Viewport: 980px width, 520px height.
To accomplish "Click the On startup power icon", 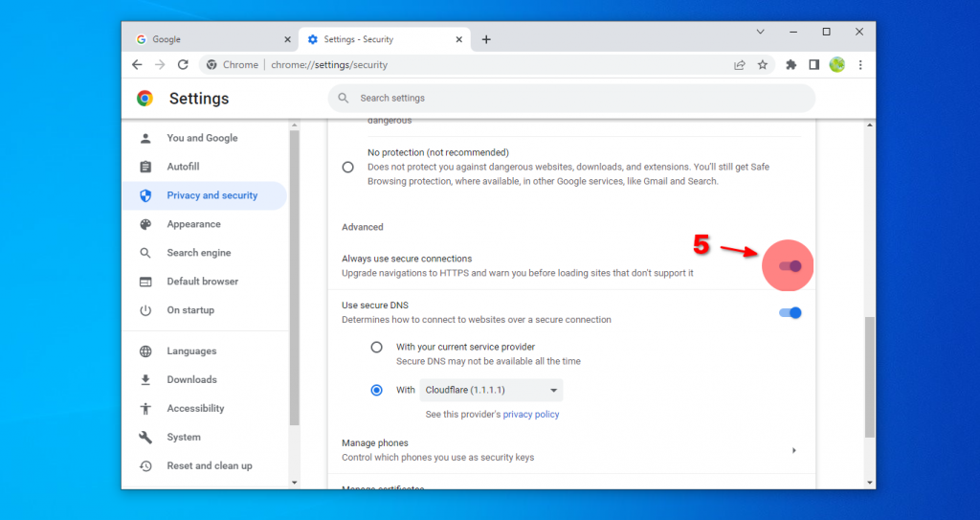I will 145,310.
